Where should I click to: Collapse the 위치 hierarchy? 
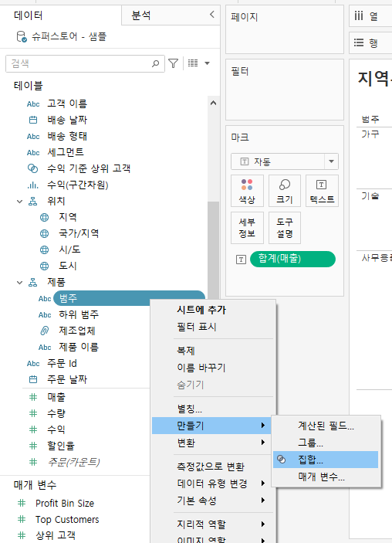tap(20, 201)
